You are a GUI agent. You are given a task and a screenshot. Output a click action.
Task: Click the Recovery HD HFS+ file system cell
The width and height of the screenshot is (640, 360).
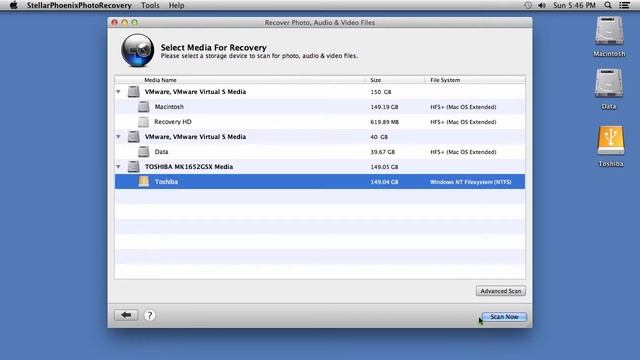coord(463,122)
